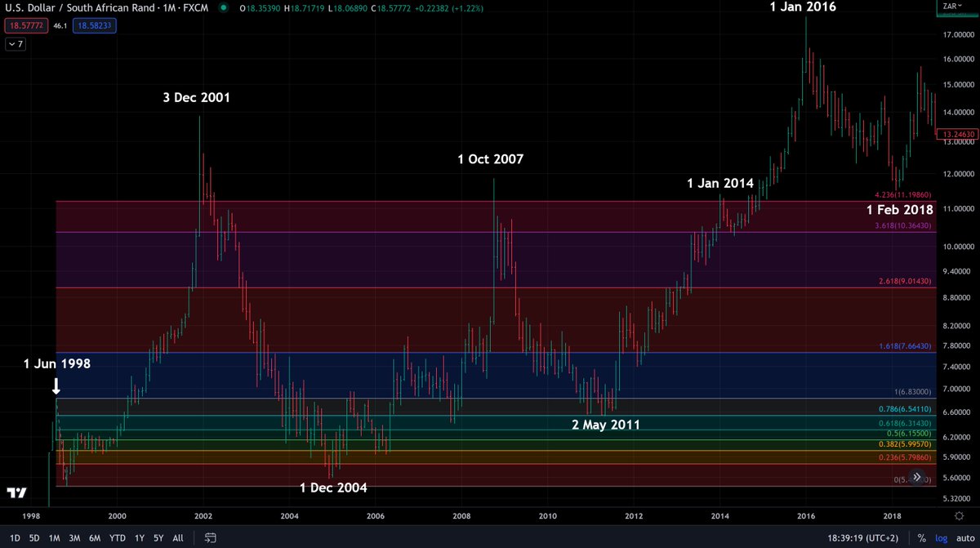Click the 3 Dec 2001 chart annotation
The image size is (980, 548).
196,97
